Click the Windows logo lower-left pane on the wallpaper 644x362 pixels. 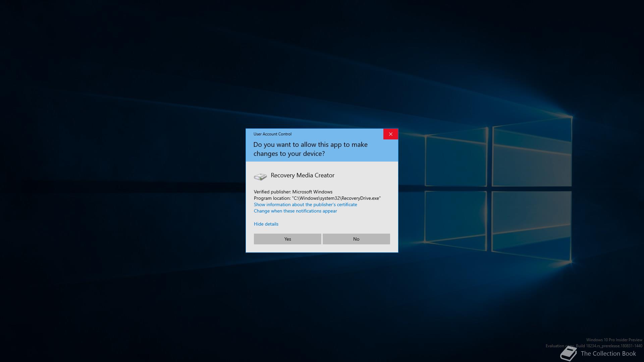click(455, 220)
